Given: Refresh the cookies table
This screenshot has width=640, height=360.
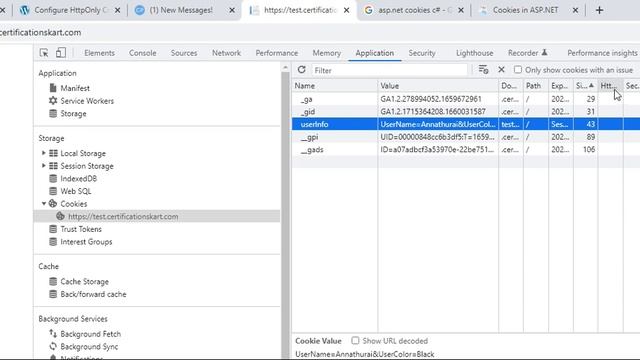Looking at the screenshot, I should click(x=302, y=70).
